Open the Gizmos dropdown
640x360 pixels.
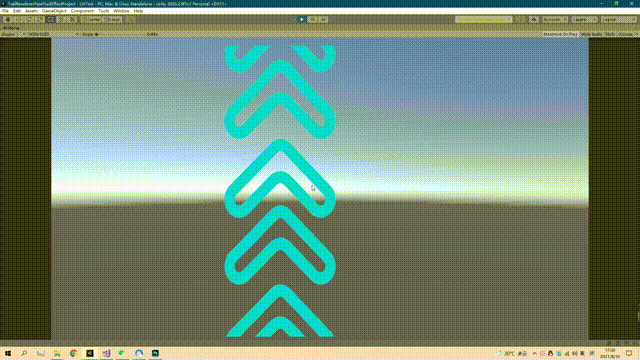[x=627, y=34]
